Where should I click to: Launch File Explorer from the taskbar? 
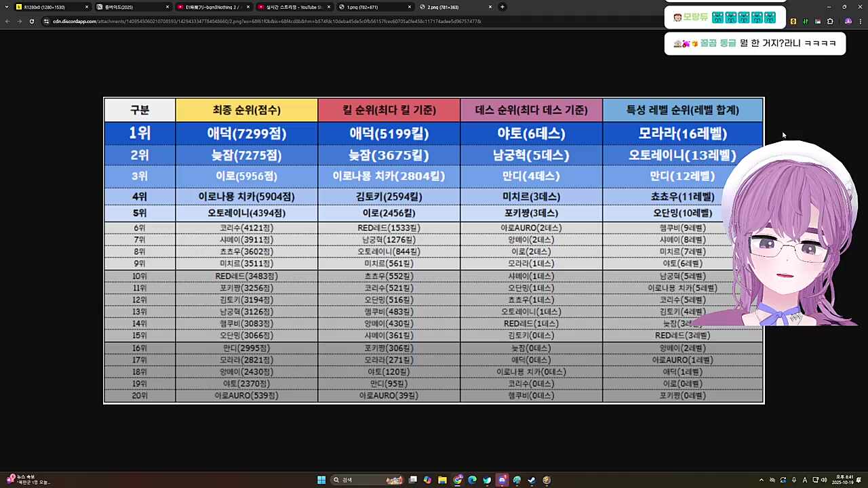pyautogui.click(x=442, y=480)
